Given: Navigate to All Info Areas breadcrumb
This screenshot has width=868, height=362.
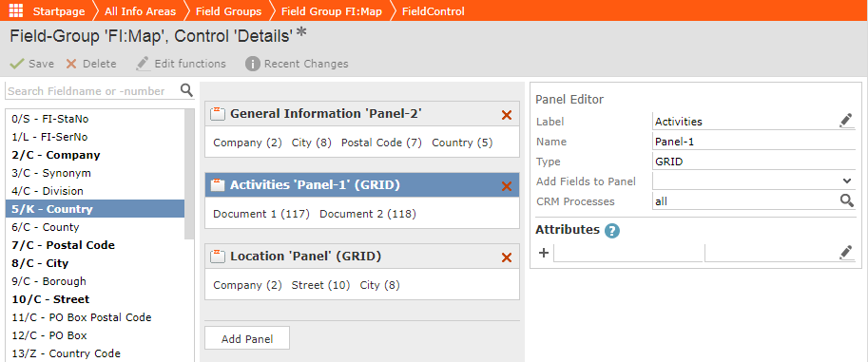Looking at the screenshot, I should click(x=140, y=11).
